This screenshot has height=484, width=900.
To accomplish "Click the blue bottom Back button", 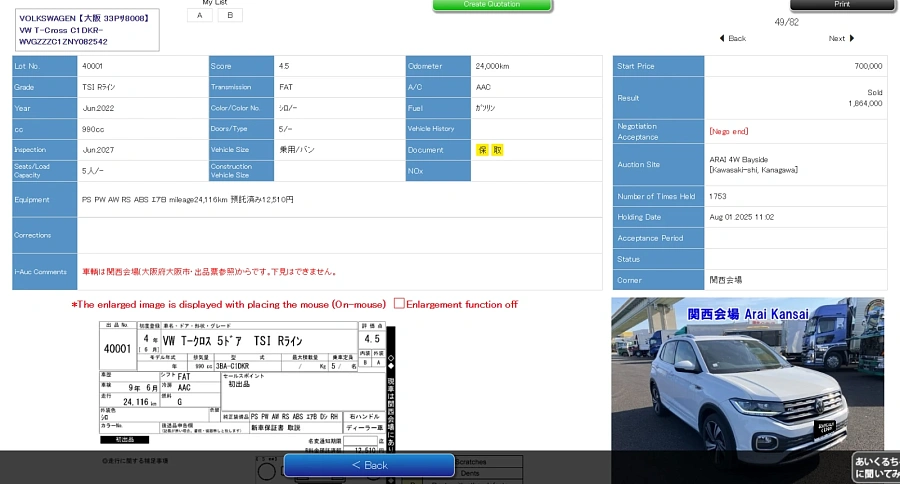I will tap(369, 465).
